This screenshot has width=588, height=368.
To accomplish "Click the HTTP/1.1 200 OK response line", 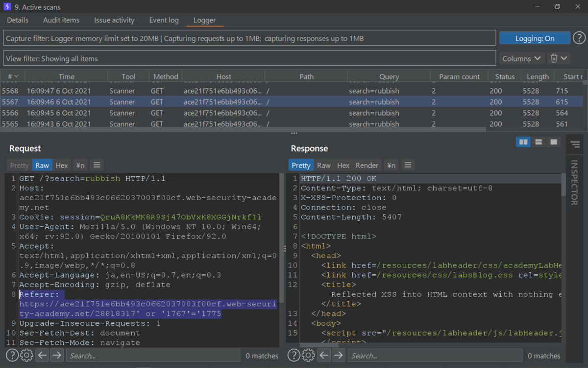I will [339, 179].
